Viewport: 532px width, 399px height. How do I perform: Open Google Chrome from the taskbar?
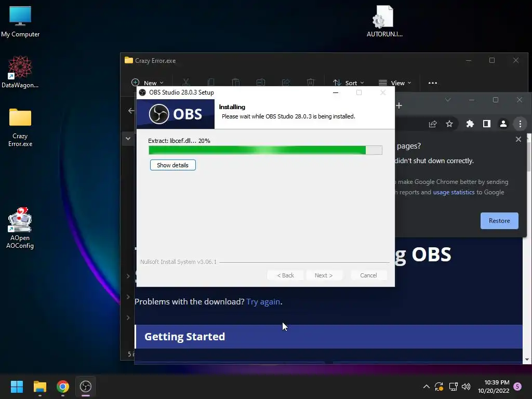(63, 387)
